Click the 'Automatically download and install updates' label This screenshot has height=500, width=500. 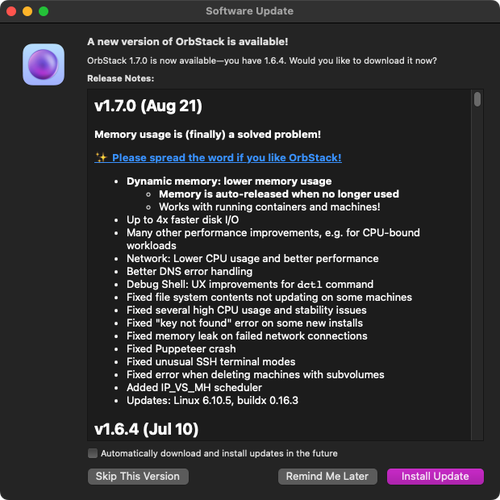(219, 453)
